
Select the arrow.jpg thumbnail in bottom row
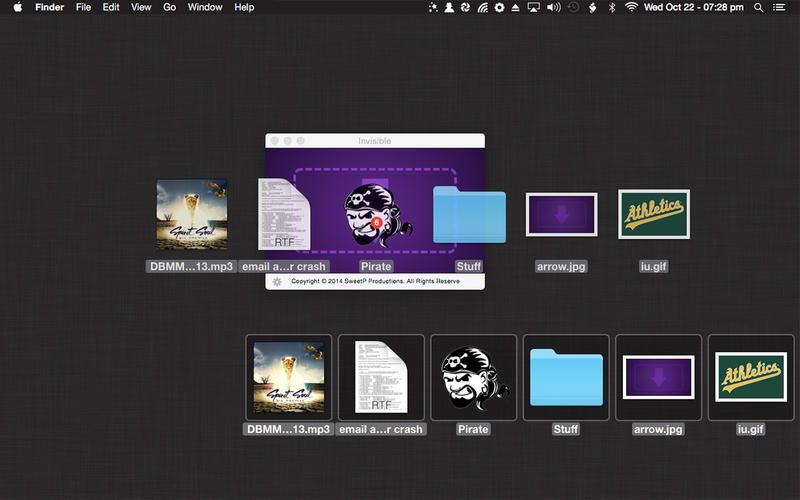[x=658, y=377]
